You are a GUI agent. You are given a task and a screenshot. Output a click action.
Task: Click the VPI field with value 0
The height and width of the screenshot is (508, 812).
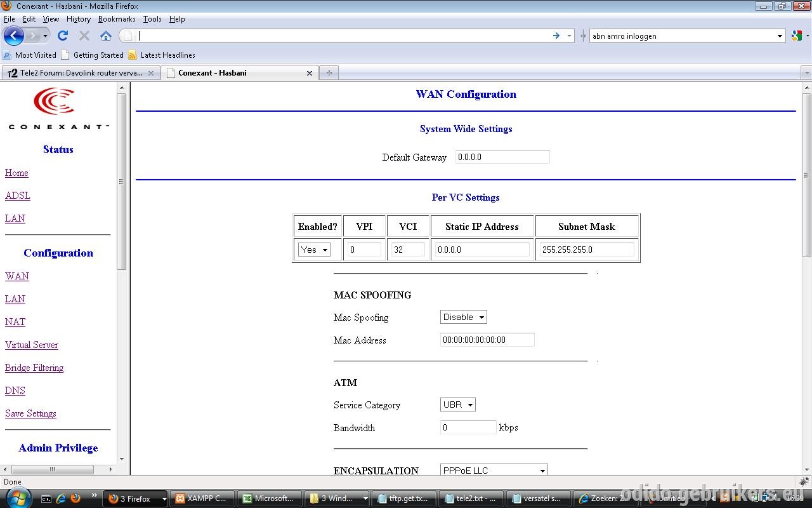364,250
